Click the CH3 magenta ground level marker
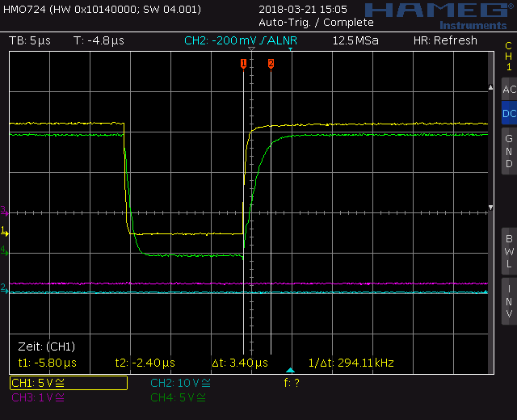Image resolution: width=517 pixels, height=420 pixels. point(4,211)
